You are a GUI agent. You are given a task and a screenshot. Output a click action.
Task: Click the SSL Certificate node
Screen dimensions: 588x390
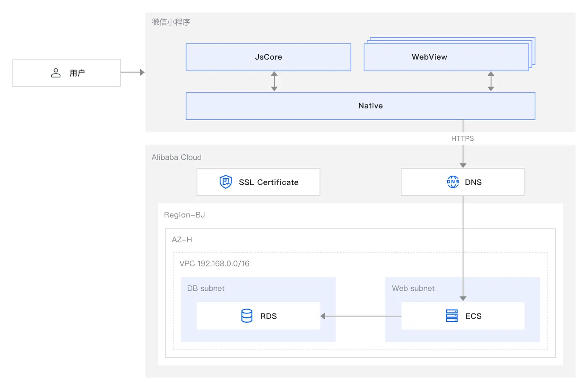point(258,182)
